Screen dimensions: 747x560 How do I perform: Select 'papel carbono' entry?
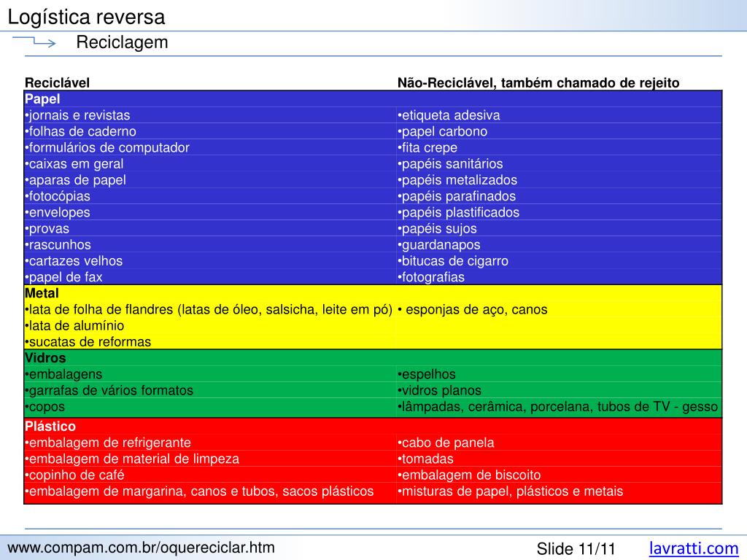(x=443, y=131)
